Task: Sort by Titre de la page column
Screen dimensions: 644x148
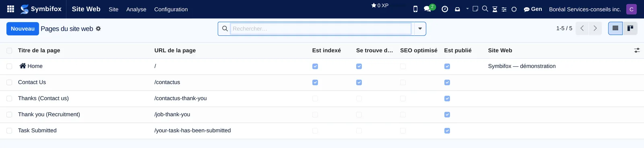Action: (x=39, y=50)
